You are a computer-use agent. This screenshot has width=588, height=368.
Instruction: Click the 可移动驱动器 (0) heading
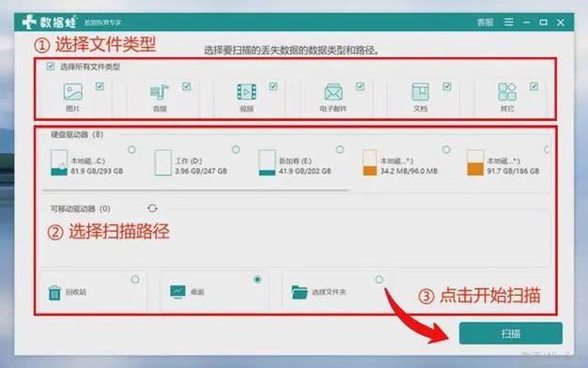pyautogui.click(x=81, y=208)
